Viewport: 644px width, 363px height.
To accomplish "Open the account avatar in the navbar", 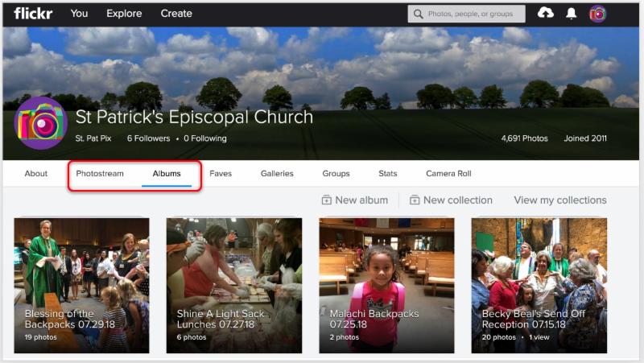I will coord(597,14).
